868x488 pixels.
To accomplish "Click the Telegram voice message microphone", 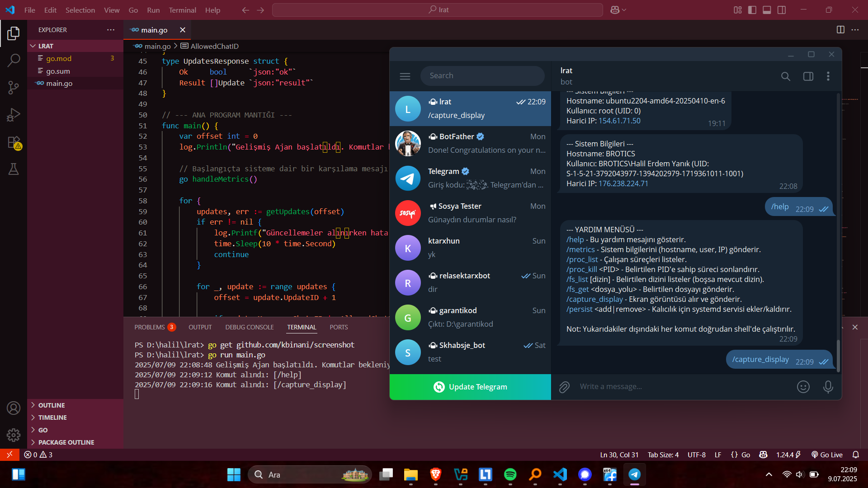I will (828, 387).
